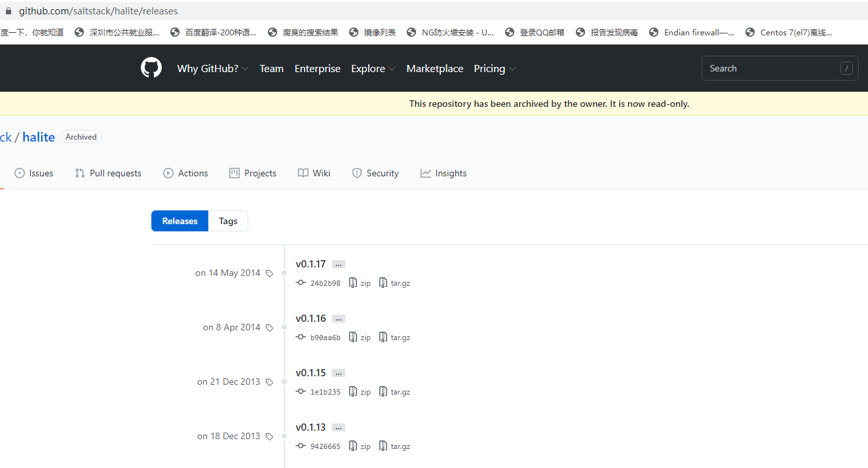Click the tar.gz file icon for v0.1.17
The image size is (868, 468).
383,283
